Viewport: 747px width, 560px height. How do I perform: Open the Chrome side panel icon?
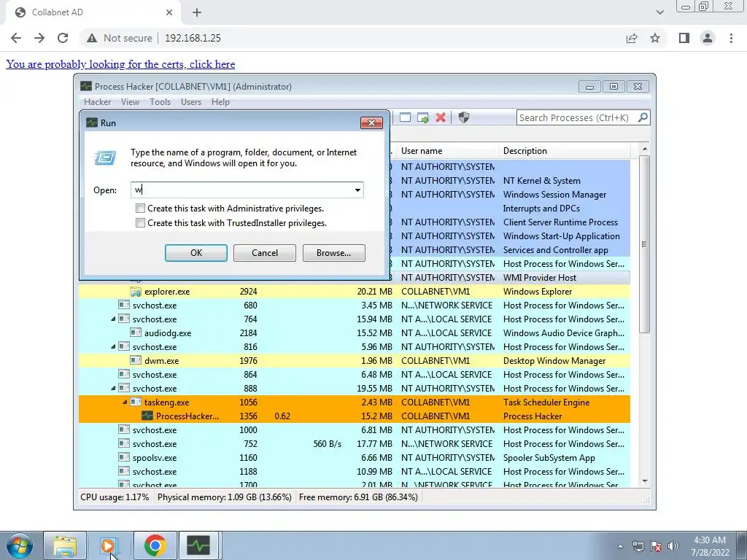pos(684,38)
